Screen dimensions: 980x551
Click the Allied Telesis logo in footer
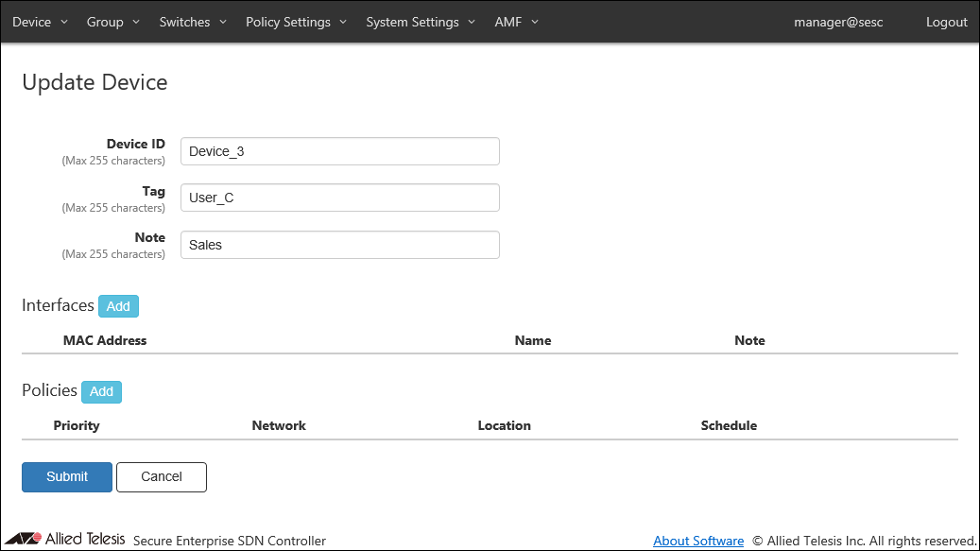click(64, 540)
